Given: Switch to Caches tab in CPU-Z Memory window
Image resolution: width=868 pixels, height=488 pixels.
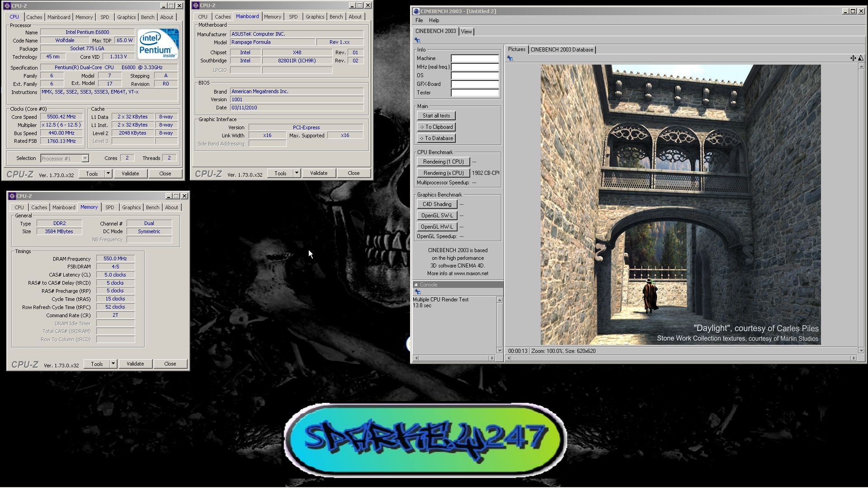Looking at the screenshot, I should (x=39, y=207).
